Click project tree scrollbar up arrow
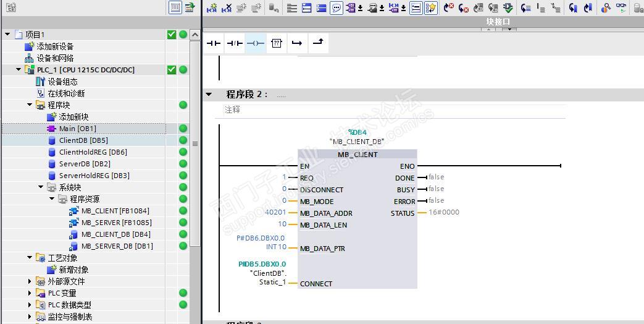644x324 pixels. [x=195, y=35]
